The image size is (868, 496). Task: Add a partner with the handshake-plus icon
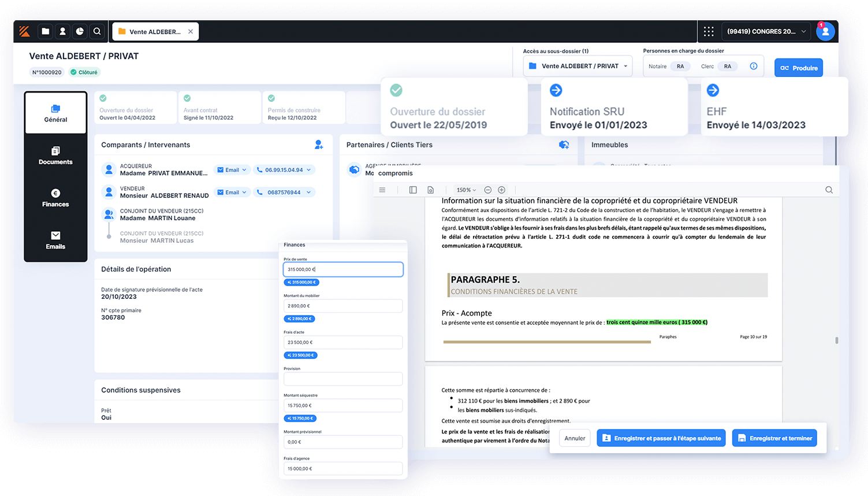[564, 145]
